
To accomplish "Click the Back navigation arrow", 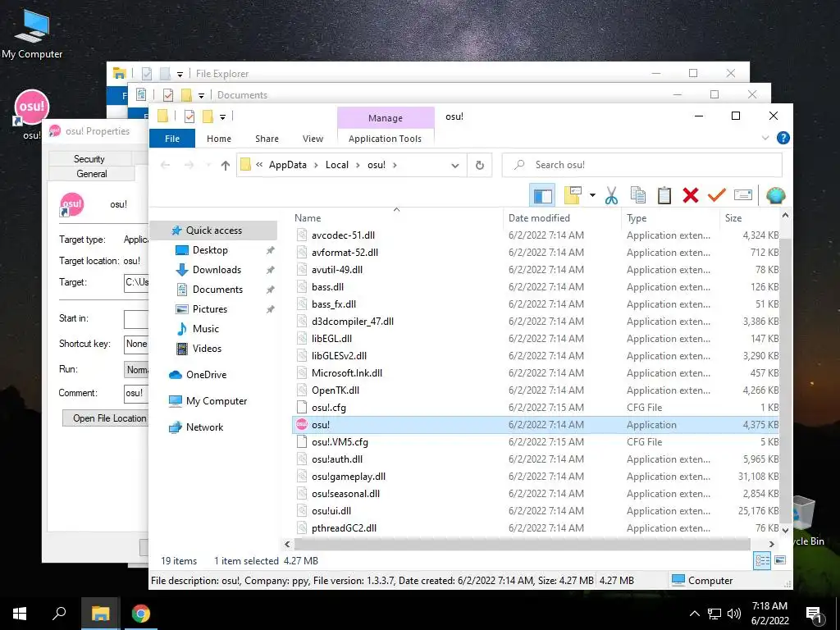I will tap(166, 166).
